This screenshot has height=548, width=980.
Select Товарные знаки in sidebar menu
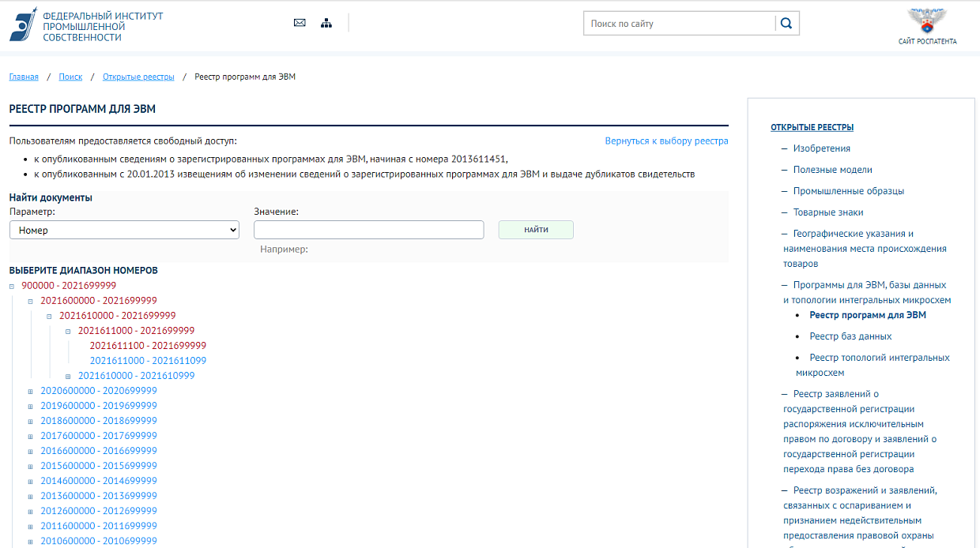point(827,212)
